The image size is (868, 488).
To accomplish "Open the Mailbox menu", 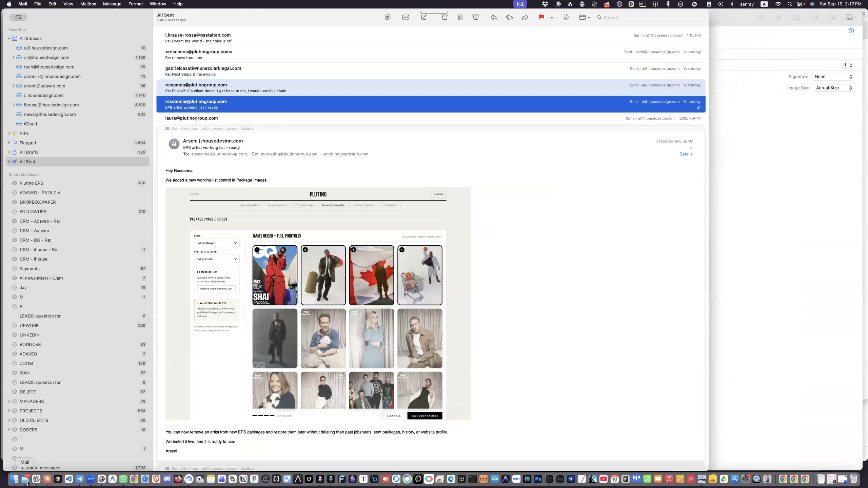I will click(88, 4).
